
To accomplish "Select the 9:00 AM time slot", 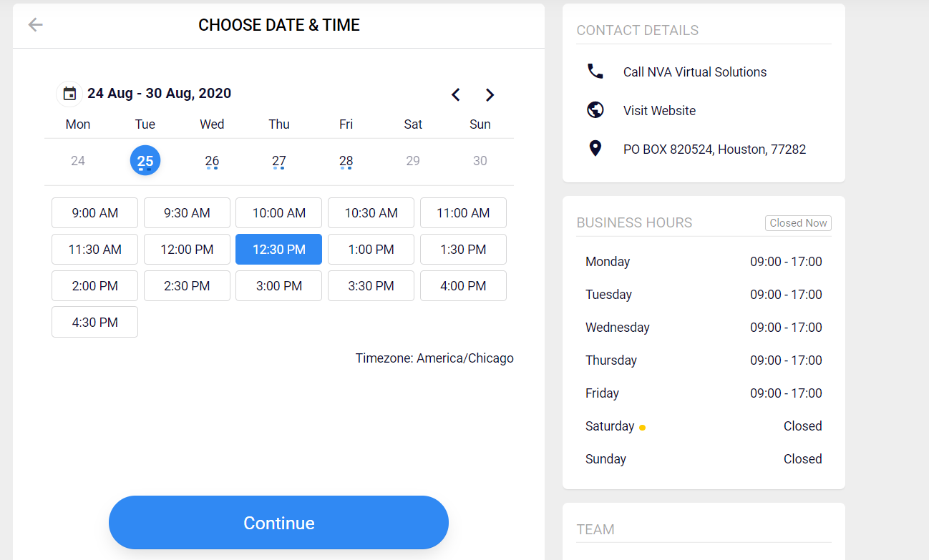I will pos(94,213).
